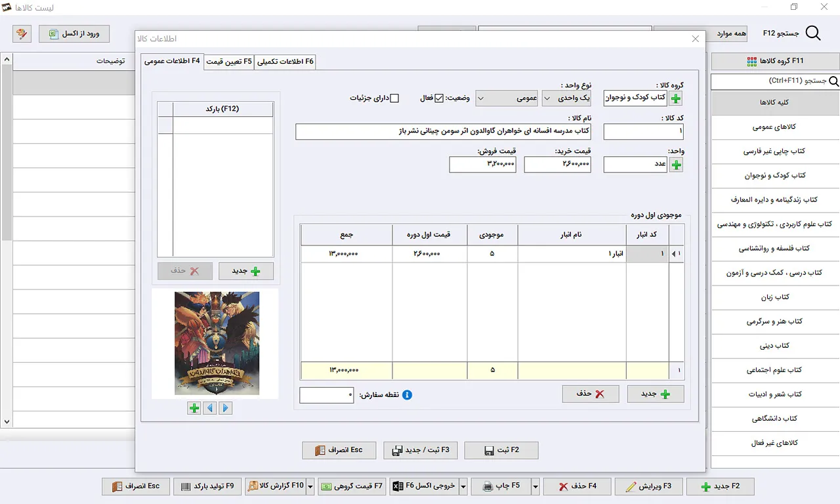840x504 pixels.
Task: Click F3 ویرایش edit button
Action: pyautogui.click(x=648, y=486)
